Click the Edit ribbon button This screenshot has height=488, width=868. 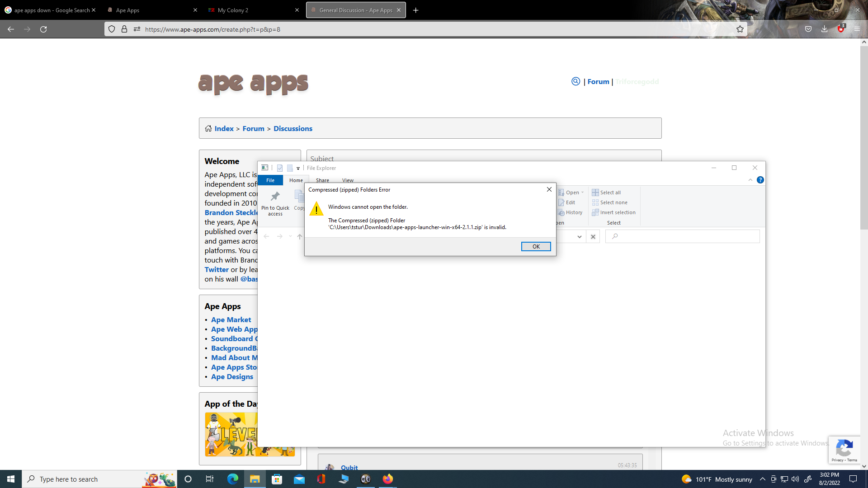coord(566,202)
